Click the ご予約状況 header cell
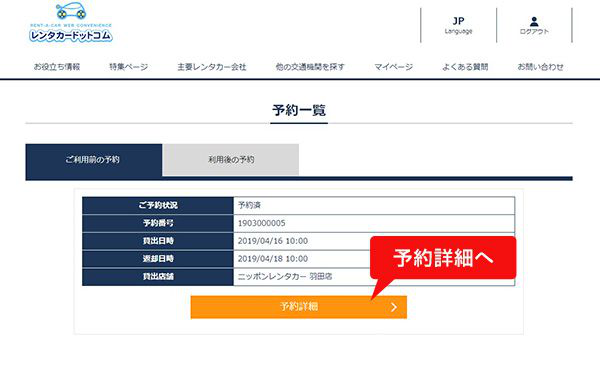Image resolution: width=600 pixels, height=372 pixels. click(158, 206)
